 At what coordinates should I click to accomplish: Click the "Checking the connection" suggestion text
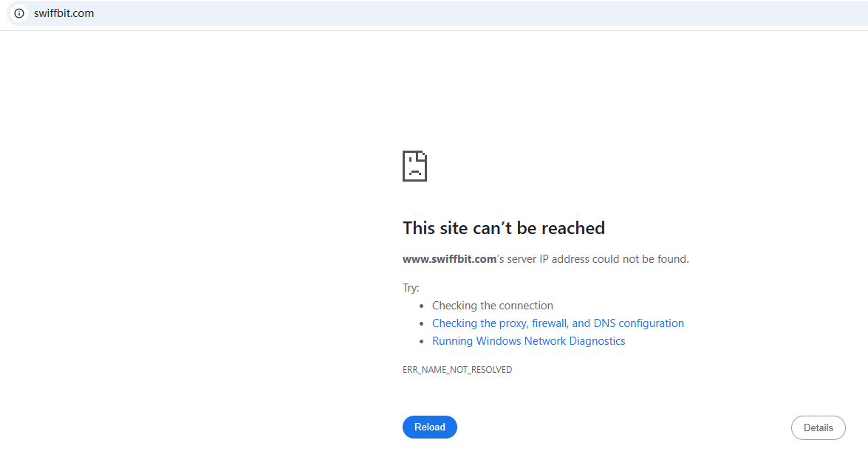click(492, 306)
